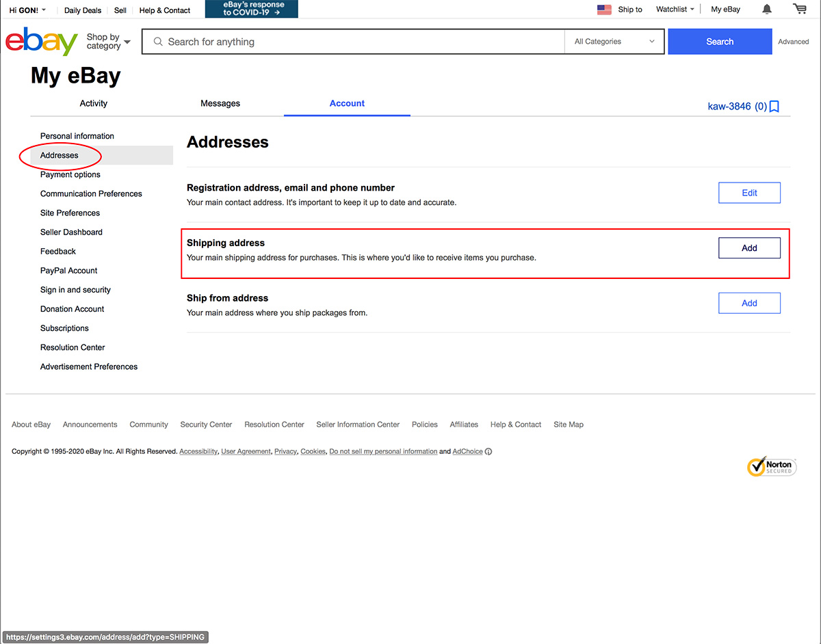Open the AdChoice link

(467, 452)
